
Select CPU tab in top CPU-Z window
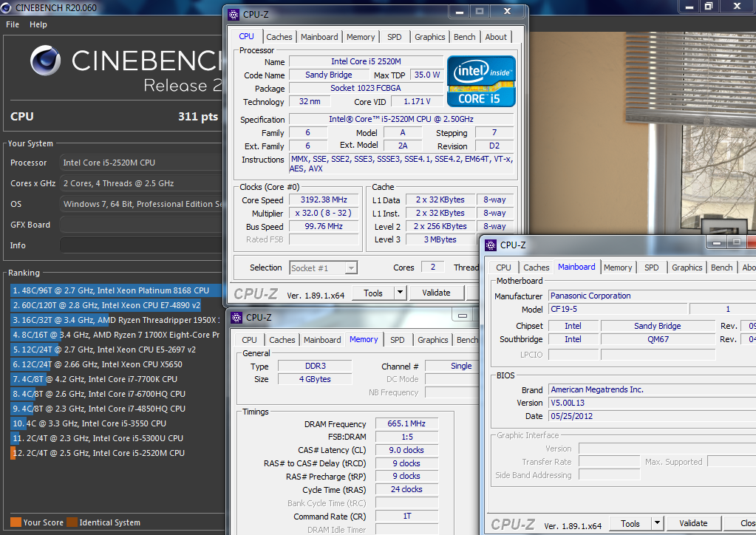pyautogui.click(x=246, y=37)
